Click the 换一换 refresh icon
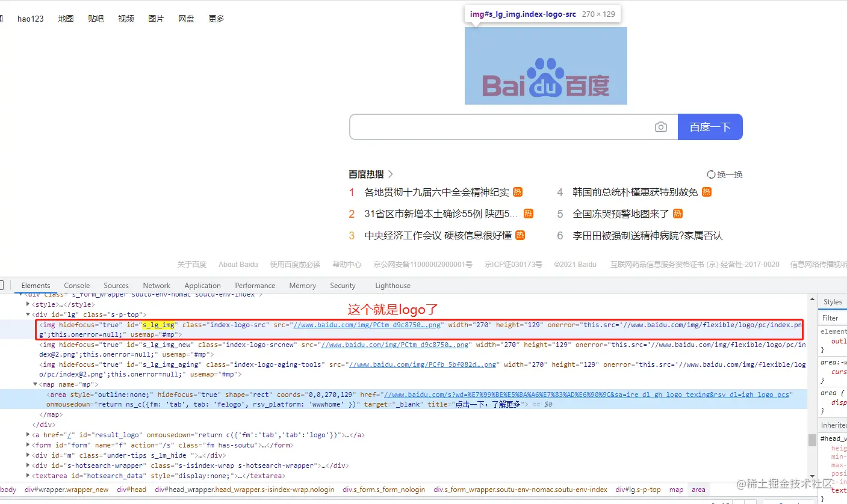Screen dimensions: 847x504 click(x=711, y=174)
